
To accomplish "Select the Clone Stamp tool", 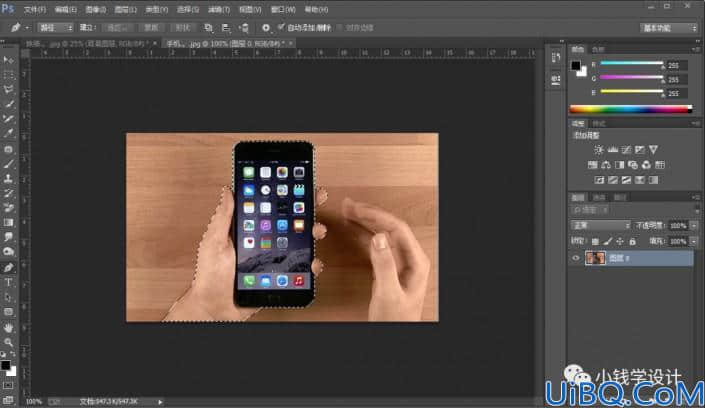I will pos(8,179).
